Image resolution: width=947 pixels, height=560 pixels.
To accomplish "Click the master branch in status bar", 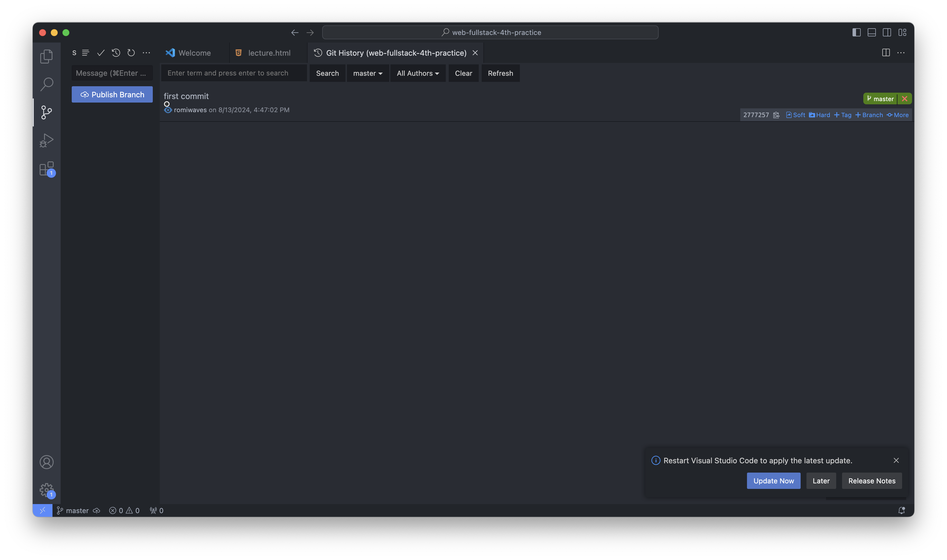I will pyautogui.click(x=73, y=510).
